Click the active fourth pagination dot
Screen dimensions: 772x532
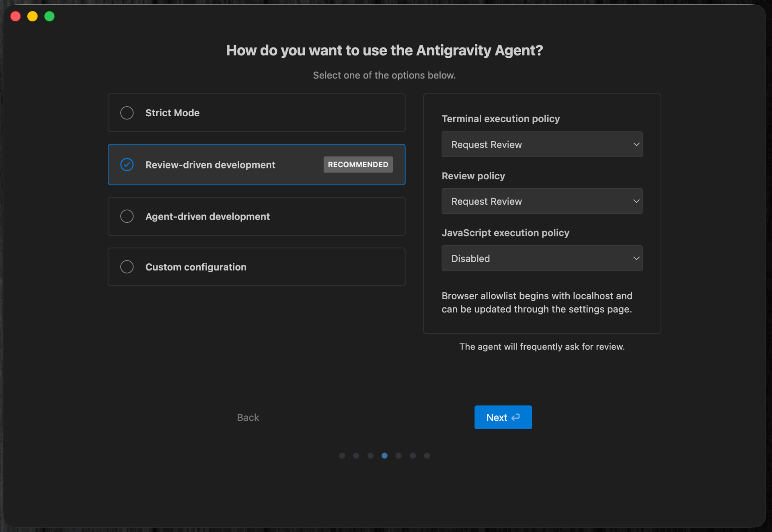pyautogui.click(x=385, y=456)
